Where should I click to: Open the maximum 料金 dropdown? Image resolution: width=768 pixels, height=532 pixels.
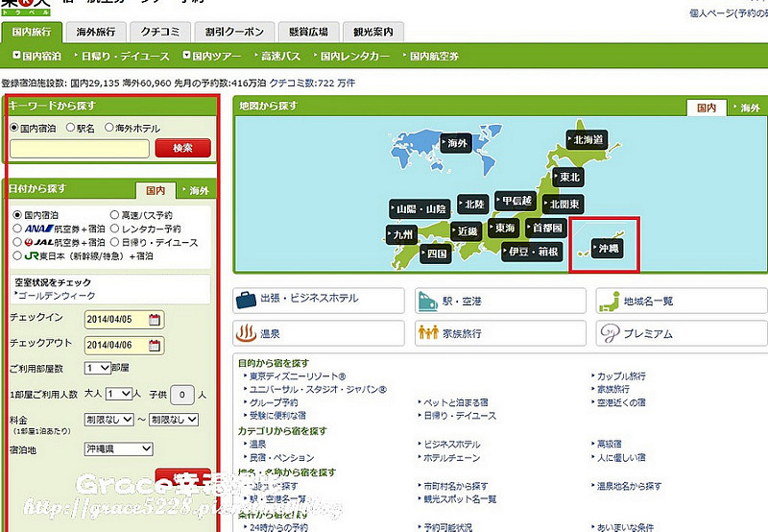174,420
